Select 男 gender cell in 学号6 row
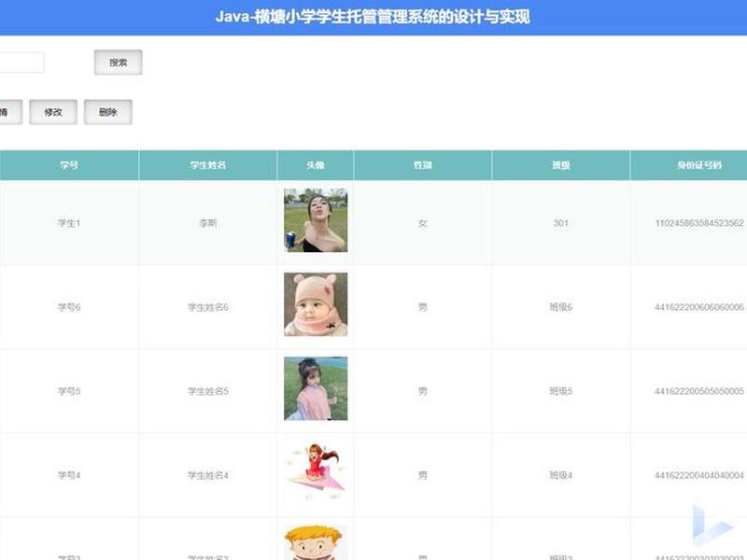This screenshot has width=747, height=560. point(423,307)
